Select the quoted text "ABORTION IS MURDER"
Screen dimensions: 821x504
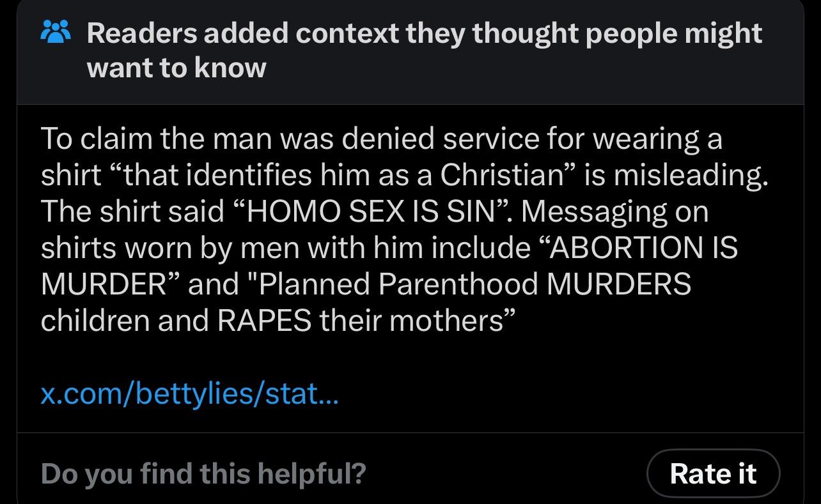(389, 265)
